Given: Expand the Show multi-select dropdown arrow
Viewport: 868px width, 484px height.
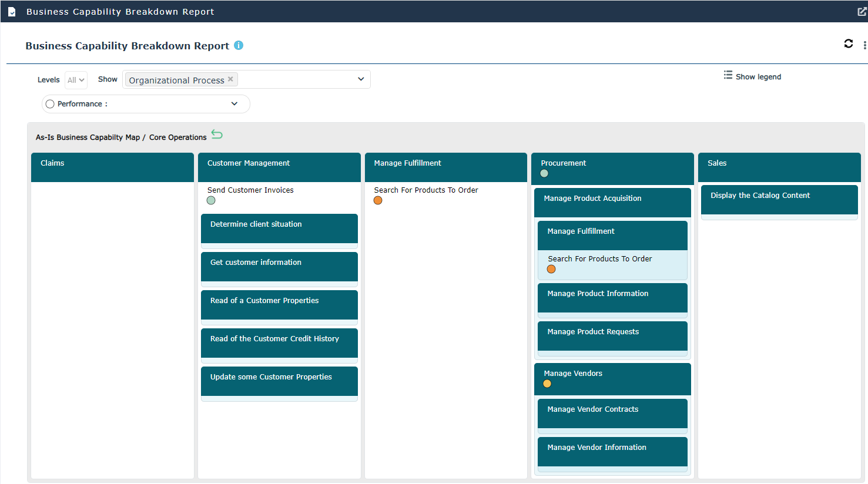Looking at the screenshot, I should (361, 79).
